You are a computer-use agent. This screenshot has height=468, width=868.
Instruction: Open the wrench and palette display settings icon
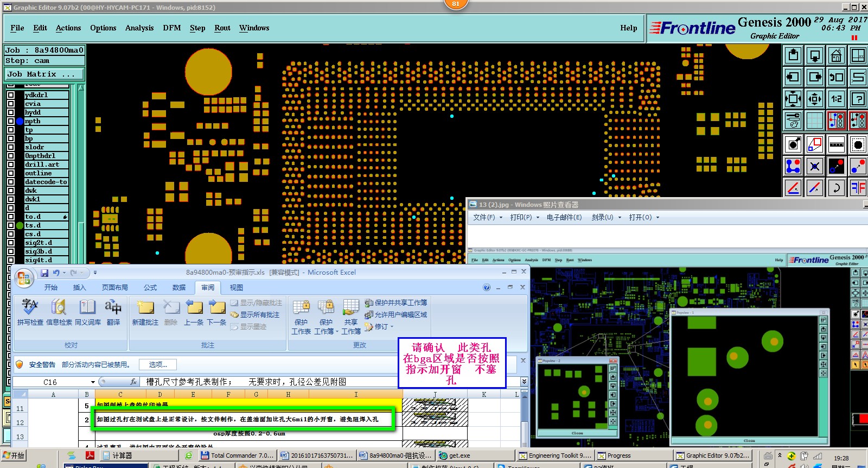point(793,121)
